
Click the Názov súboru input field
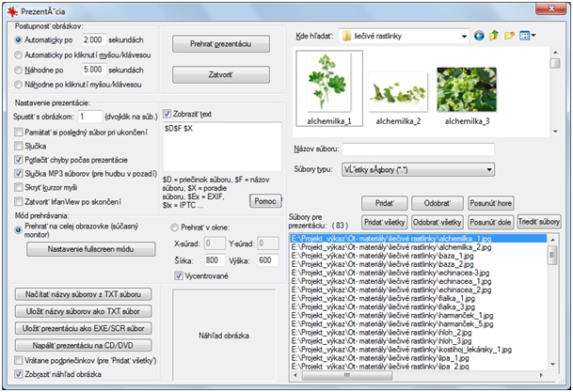tap(419, 149)
